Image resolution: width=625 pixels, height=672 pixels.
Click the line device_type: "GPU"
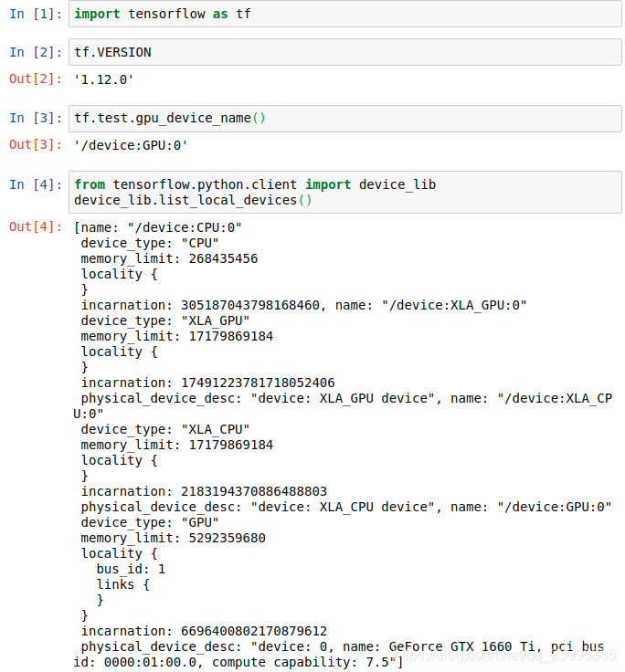tap(150, 522)
